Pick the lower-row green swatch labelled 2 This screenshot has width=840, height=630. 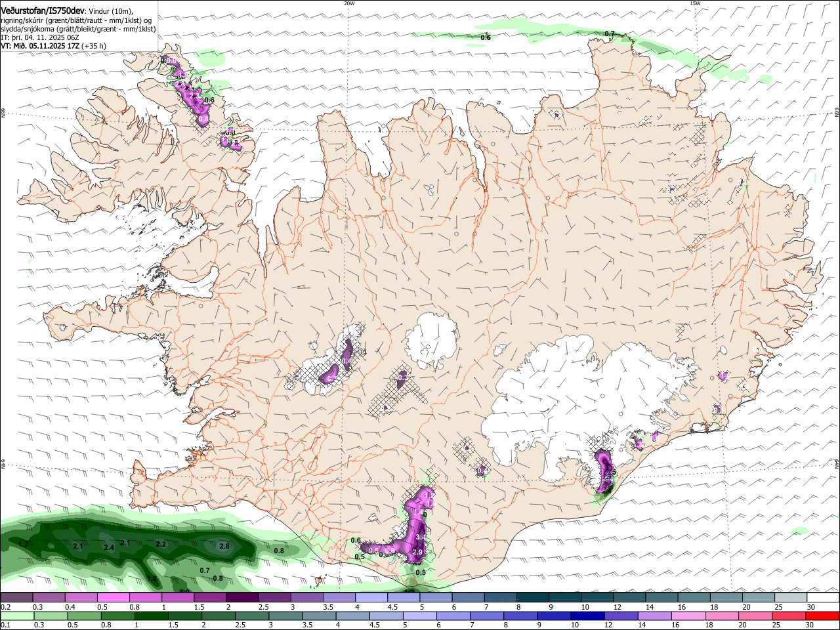click(218, 616)
